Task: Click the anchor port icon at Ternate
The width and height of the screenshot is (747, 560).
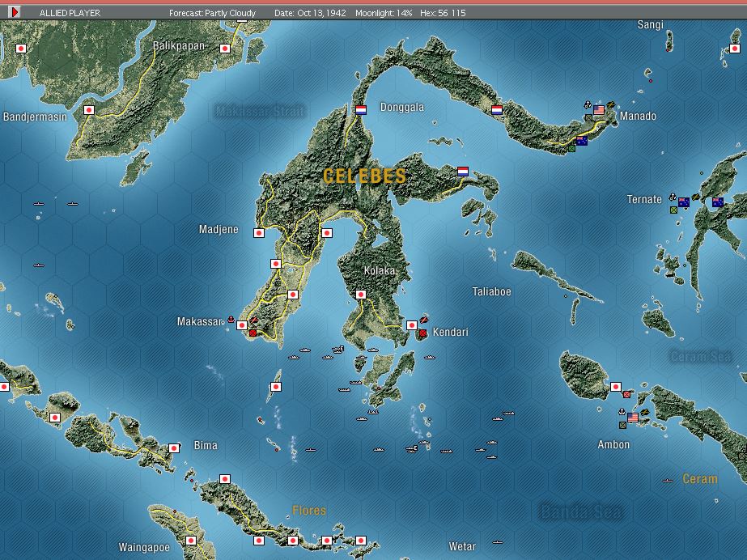Action: tap(673, 196)
